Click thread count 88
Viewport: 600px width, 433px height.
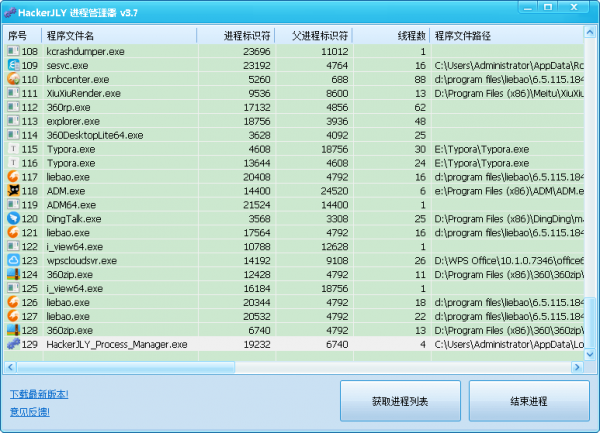[420, 79]
